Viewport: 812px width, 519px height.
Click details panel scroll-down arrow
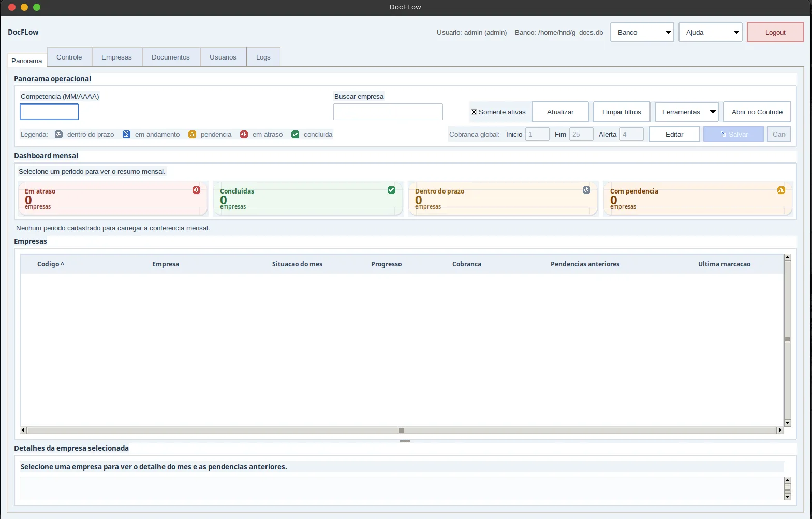[x=788, y=497]
